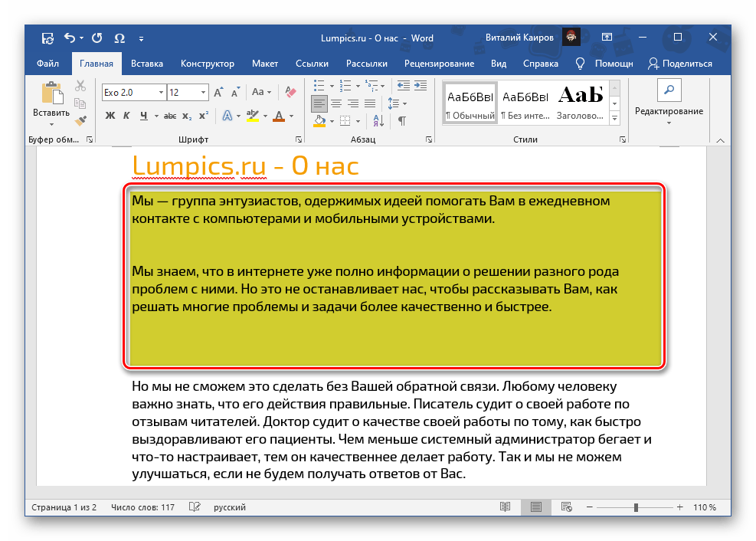This screenshot has width=756, height=541.
Task: Apply the Заголово... heading style
Action: pyautogui.click(x=580, y=103)
